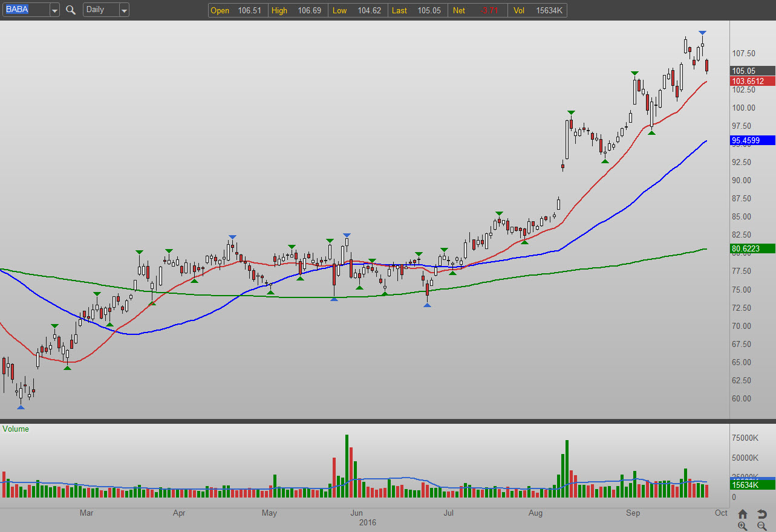
Task: Click the symbol search magnifier icon
Action: (71, 10)
